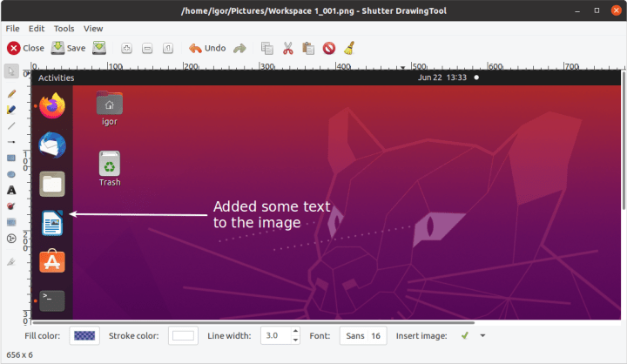Click the Insert image checkmark button
The width and height of the screenshot is (627, 364).
point(465,335)
